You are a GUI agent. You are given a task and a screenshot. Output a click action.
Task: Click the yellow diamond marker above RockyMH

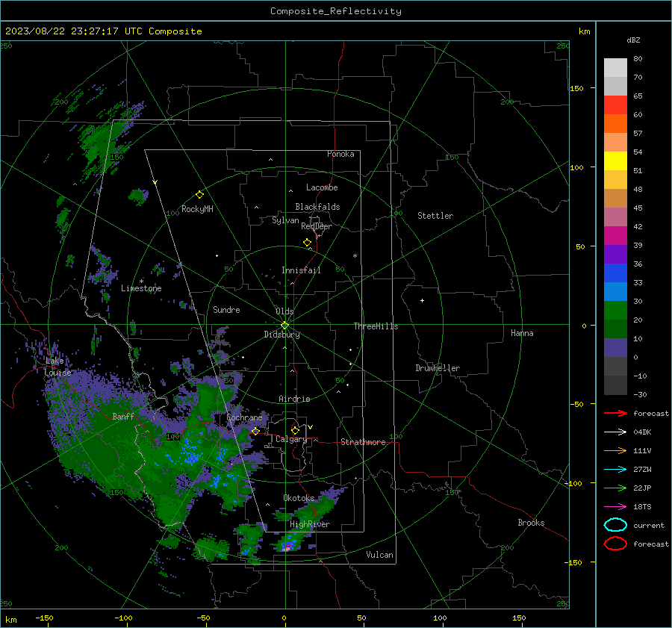pos(199,195)
